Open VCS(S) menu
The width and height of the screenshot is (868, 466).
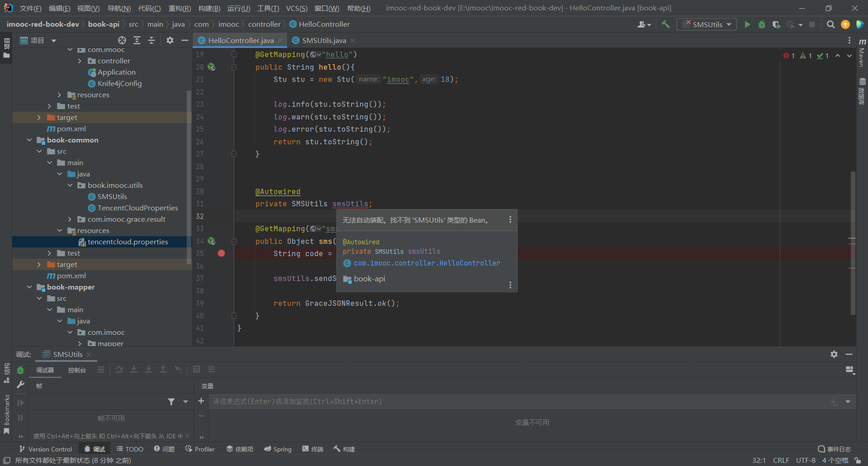point(297,8)
